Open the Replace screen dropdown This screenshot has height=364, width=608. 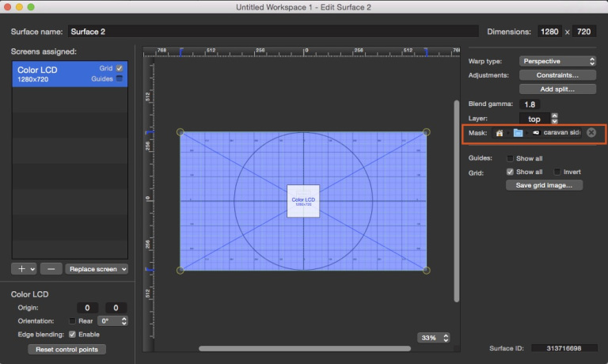(97, 268)
